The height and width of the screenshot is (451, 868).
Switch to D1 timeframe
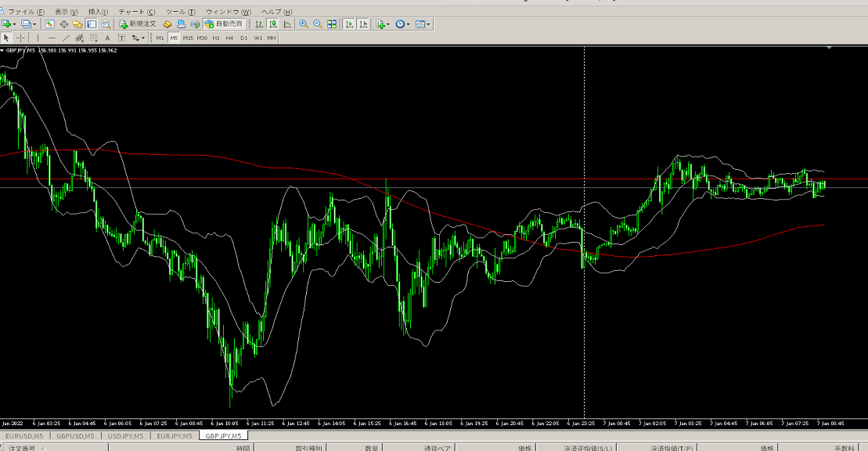pyautogui.click(x=243, y=38)
